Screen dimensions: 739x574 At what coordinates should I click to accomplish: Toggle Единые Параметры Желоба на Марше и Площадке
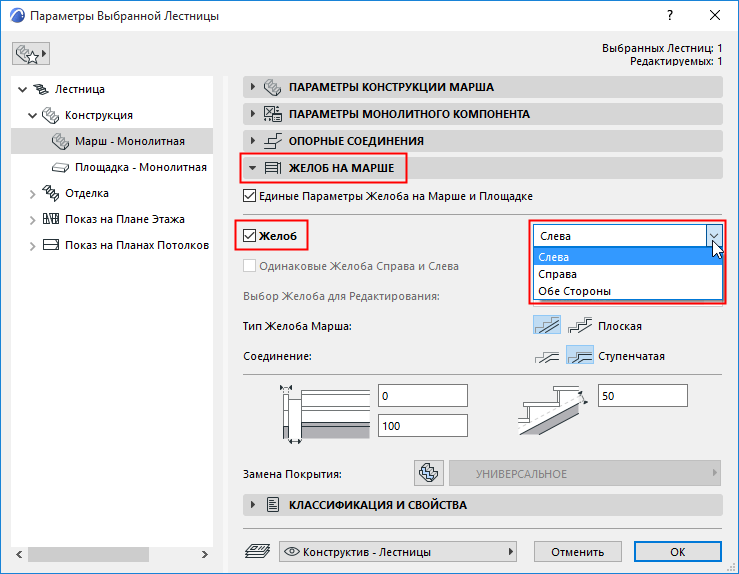249,196
